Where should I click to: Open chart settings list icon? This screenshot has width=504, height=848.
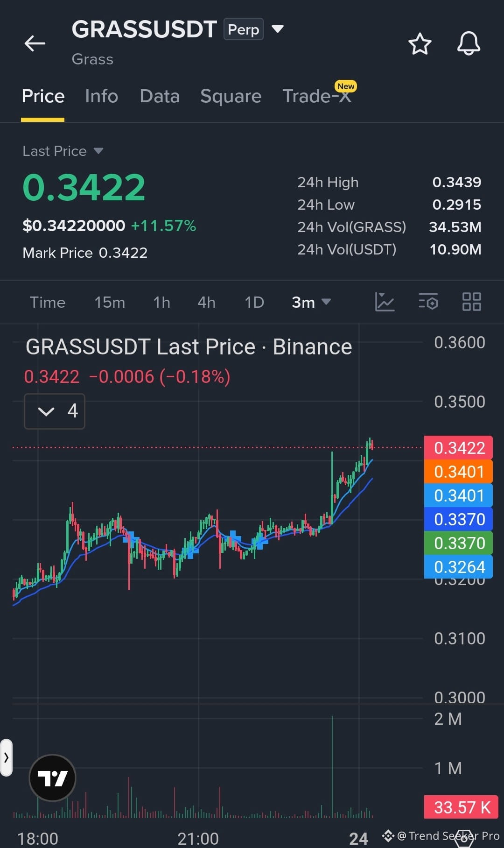[428, 302]
